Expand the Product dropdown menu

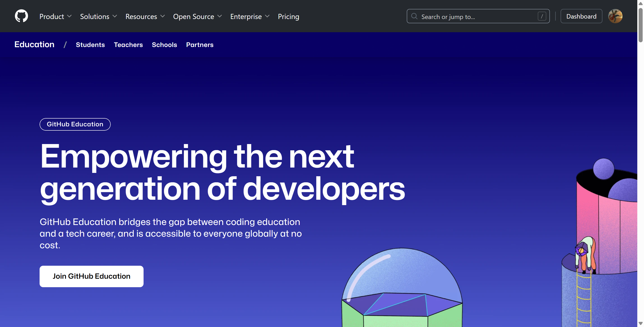pos(55,17)
